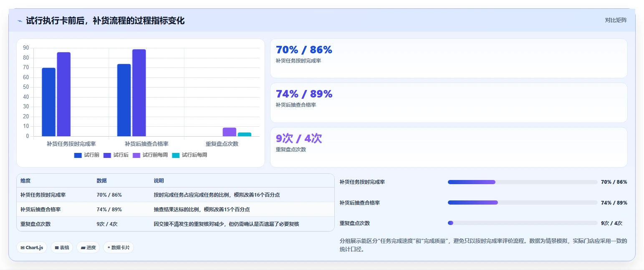644x270 pixels.
Task: Toggle the 试行前每周 legend item
Action: pos(150,155)
